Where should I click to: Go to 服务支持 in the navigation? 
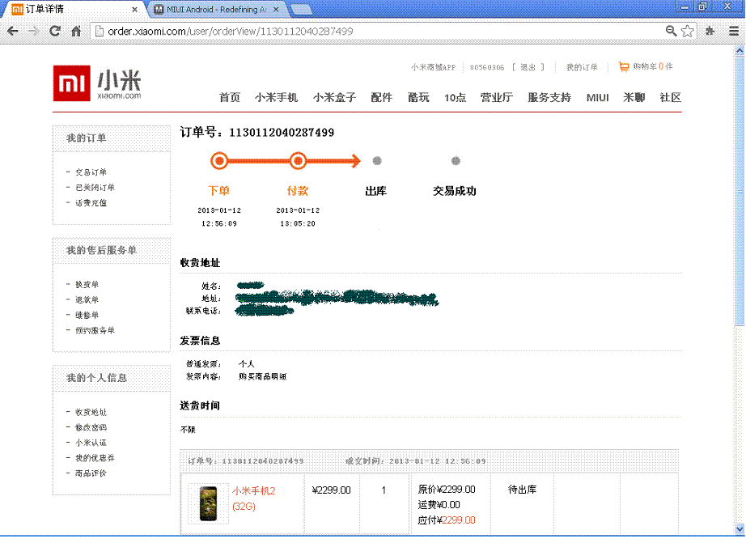[x=549, y=98]
